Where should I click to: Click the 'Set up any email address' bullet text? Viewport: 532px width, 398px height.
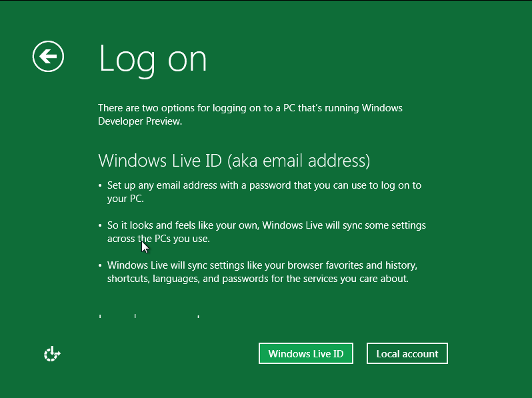(264, 192)
